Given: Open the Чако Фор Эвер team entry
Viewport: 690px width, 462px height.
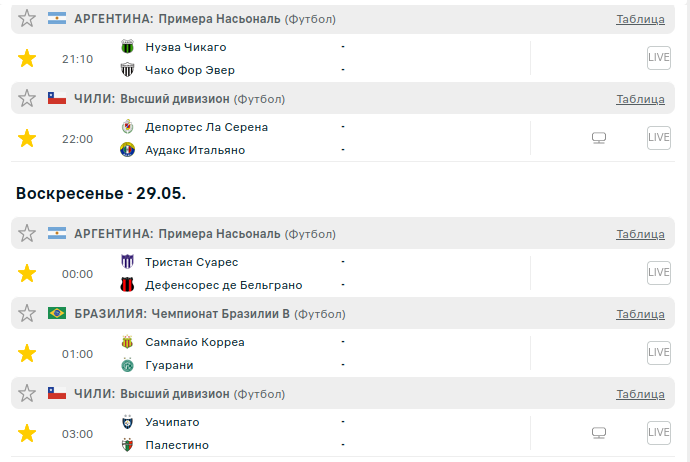Looking at the screenshot, I should 190,70.
